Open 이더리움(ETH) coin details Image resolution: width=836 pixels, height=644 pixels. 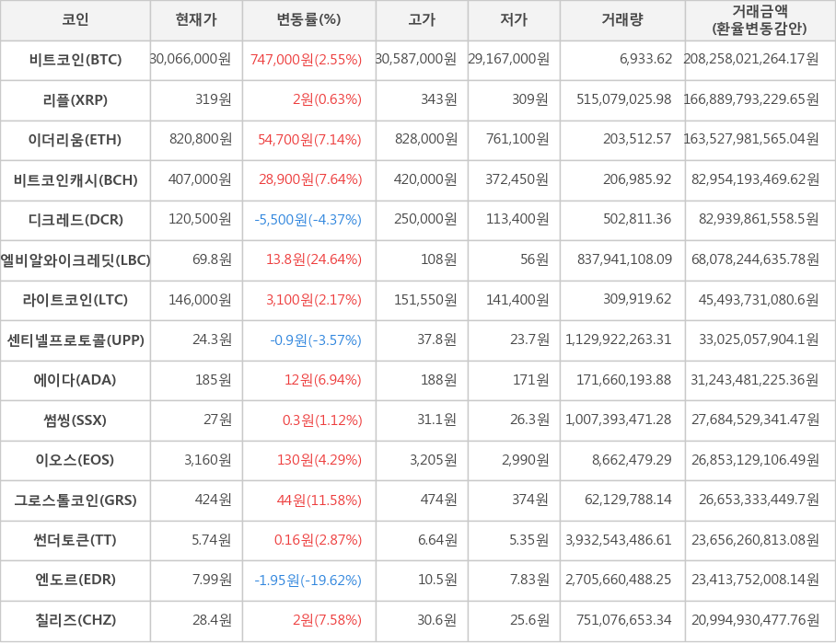coord(75,140)
